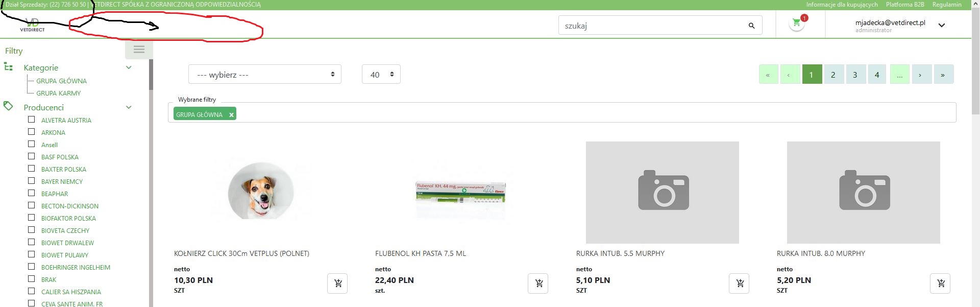Screen dimensions: 980x307
Task: Open Informacje dla kupujących link
Action: (842, 5)
